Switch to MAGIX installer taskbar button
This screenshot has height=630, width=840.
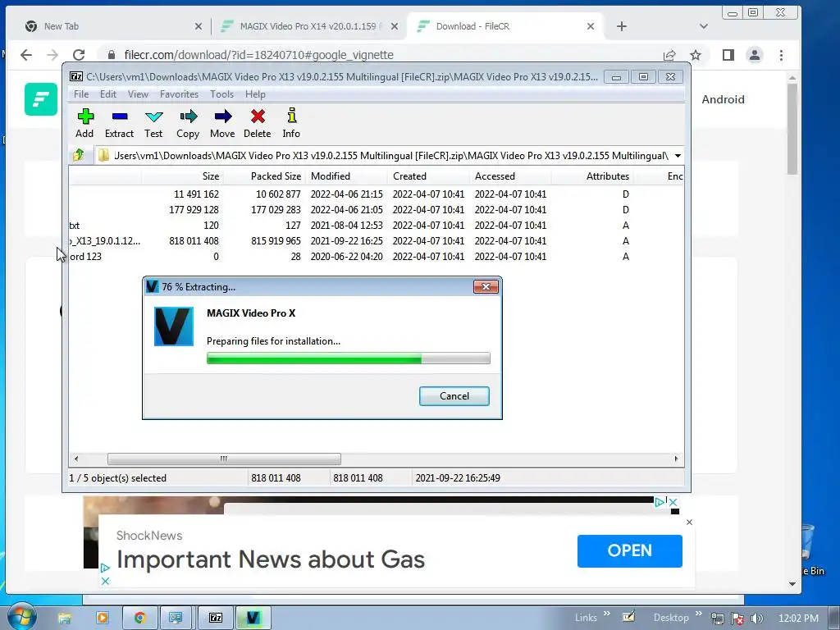(x=253, y=618)
